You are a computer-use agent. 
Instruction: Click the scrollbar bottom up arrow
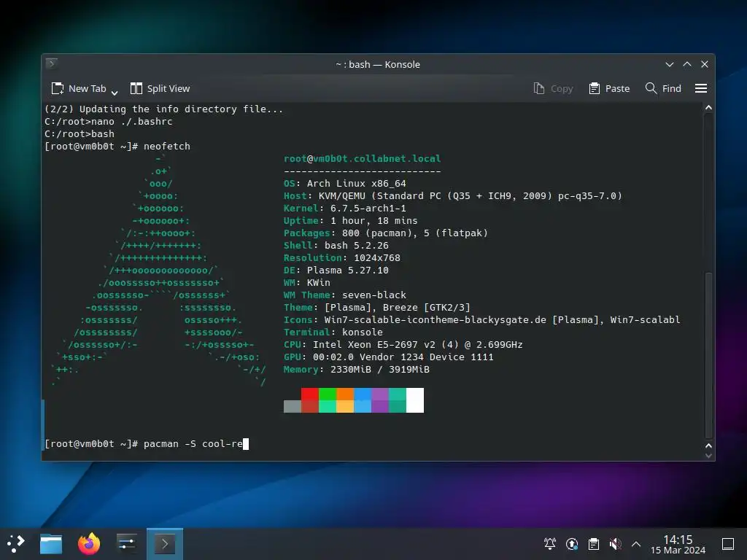click(x=708, y=446)
